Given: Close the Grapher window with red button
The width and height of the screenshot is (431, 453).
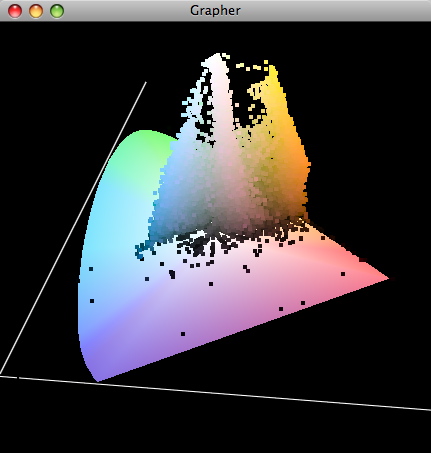Looking at the screenshot, I should pyautogui.click(x=15, y=11).
